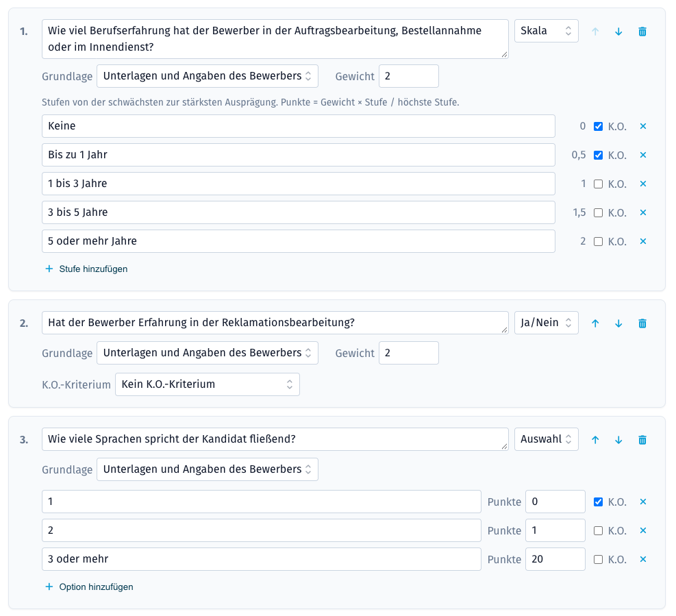
Task: Uncheck K.O. for option '1' in question 3
Action: (x=598, y=502)
